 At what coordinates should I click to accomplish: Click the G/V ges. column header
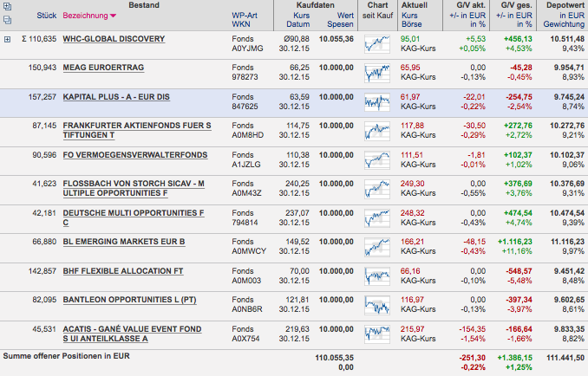[516, 5]
